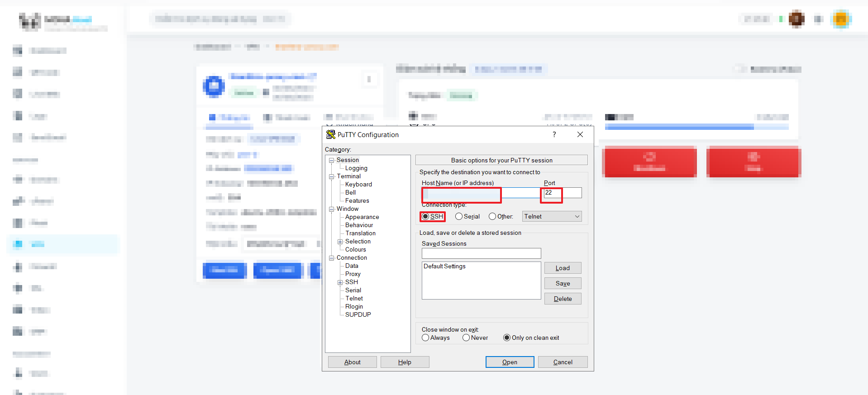Close the PuTTY Configuration dialog
The width and height of the screenshot is (868, 395).
580,134
